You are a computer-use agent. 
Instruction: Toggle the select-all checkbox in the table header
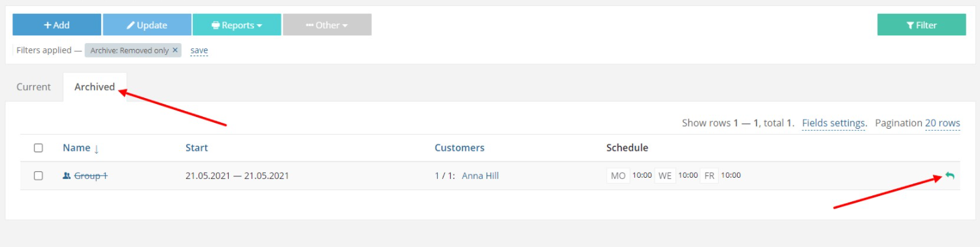point(39,148)
